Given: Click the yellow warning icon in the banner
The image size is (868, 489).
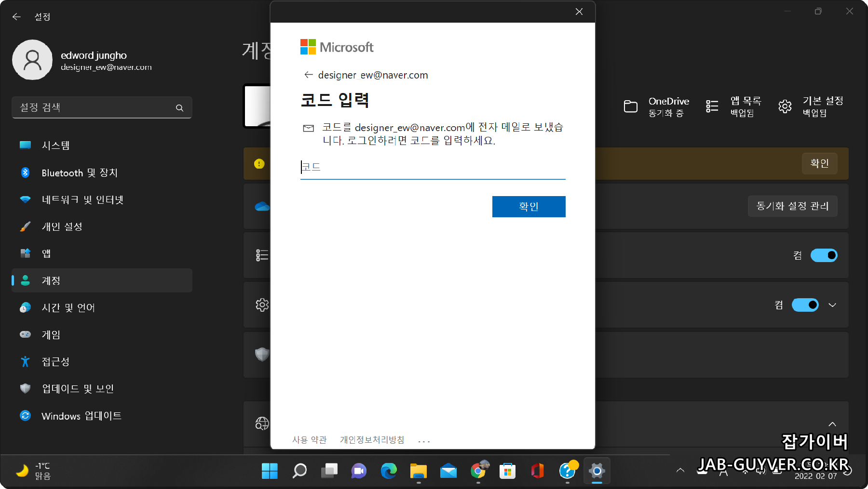Looking at the screenshot, I should point(259,164).
